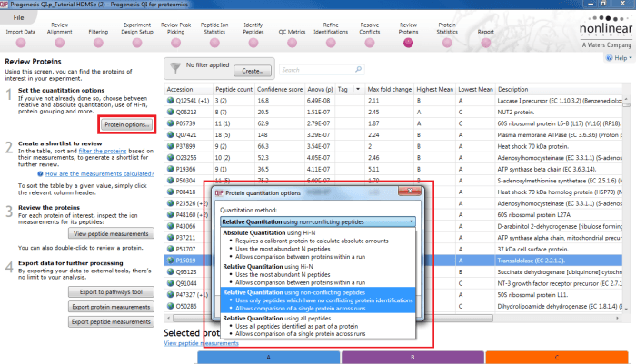
Task: Open How are the measurements calculated link
Action: (x=100, y=173)
